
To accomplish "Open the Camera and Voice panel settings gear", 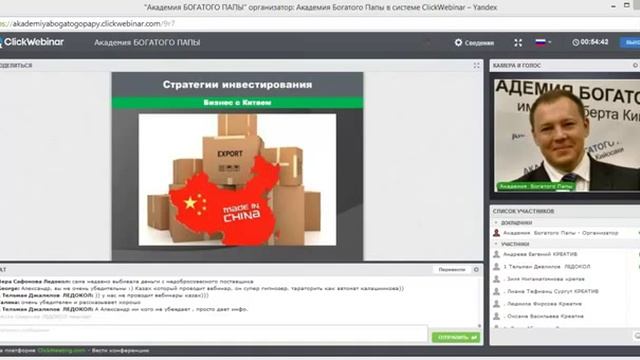I will (636, 65).
